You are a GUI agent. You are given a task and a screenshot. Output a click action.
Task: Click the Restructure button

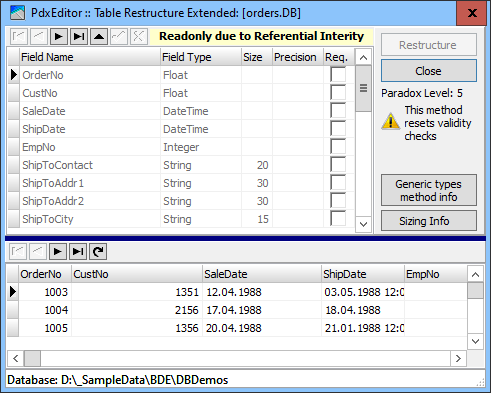[429, 45]
